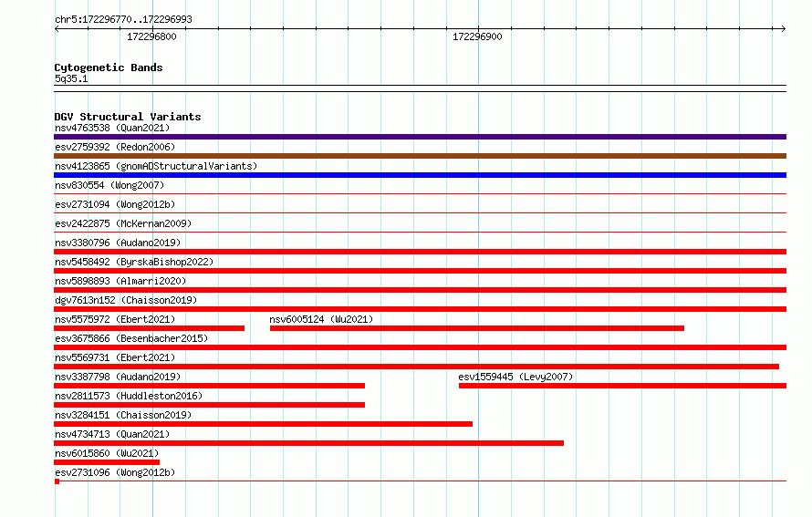Select the esv2422875 (McKernan2009) label
This screenshot has width=812, height=517.
tap(123, 223)
